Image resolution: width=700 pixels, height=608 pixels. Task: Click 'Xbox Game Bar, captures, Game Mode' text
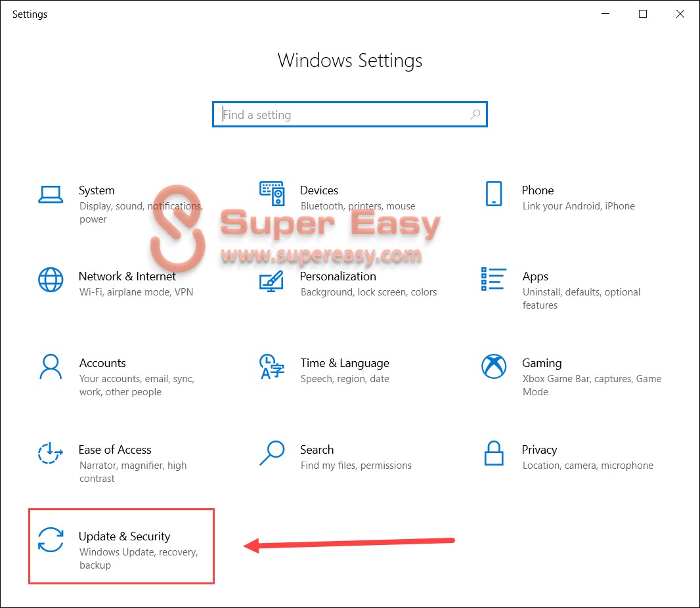pyautogui.click(x=592, y=385)
